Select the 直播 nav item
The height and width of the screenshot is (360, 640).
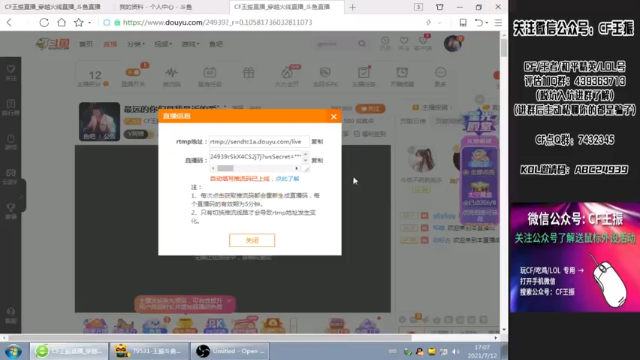pyautogui.click(x=110, y=44)
